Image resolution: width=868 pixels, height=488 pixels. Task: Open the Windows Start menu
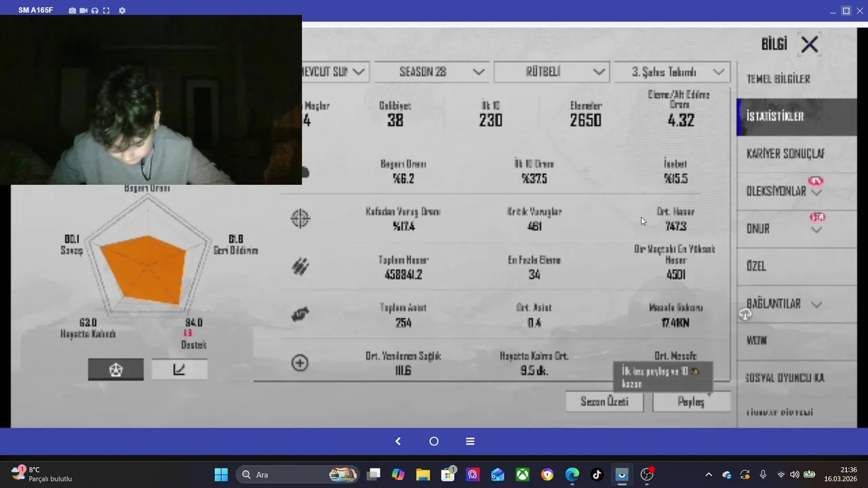point(221,474)
